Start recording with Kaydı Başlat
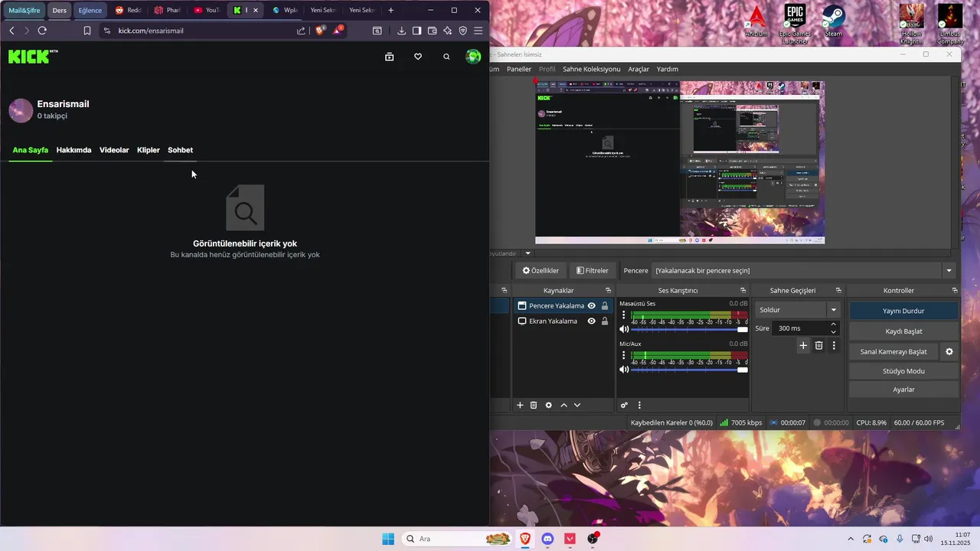Image resolution: width=980 pixels, height=551 pixels. click(903, 331)
